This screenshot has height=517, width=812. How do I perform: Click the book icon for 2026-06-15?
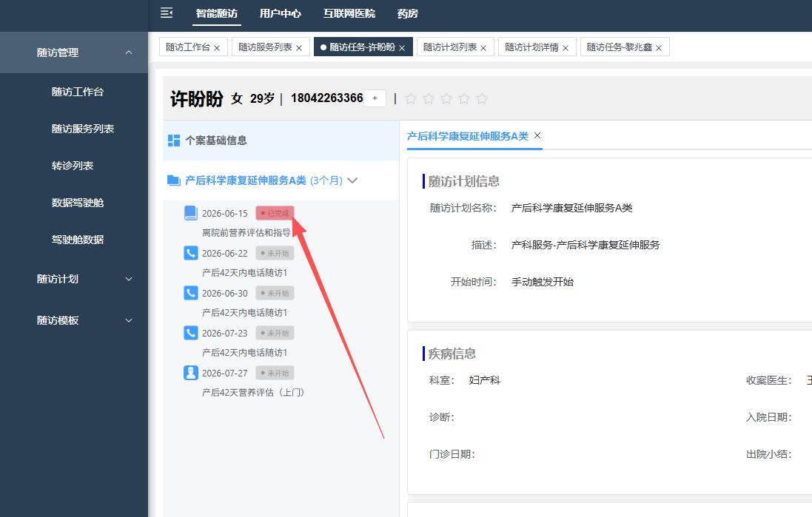[190, 213]
